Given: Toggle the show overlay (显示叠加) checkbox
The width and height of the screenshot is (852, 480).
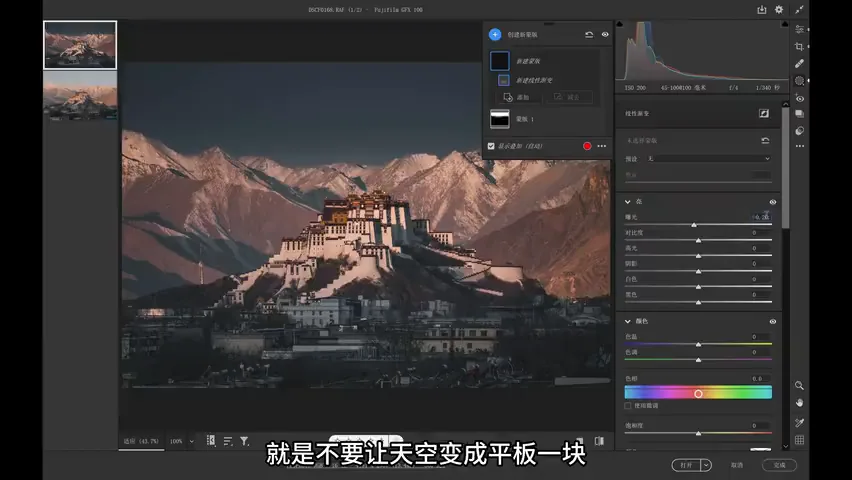Looking at the screenshot, I should (x=491, y=146).
